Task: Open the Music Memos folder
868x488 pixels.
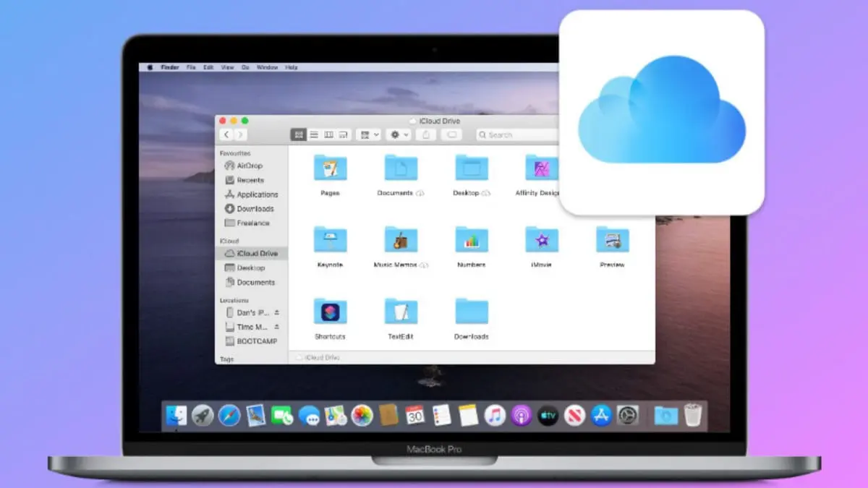Action: pyautogui.click(x=401, y=239)
